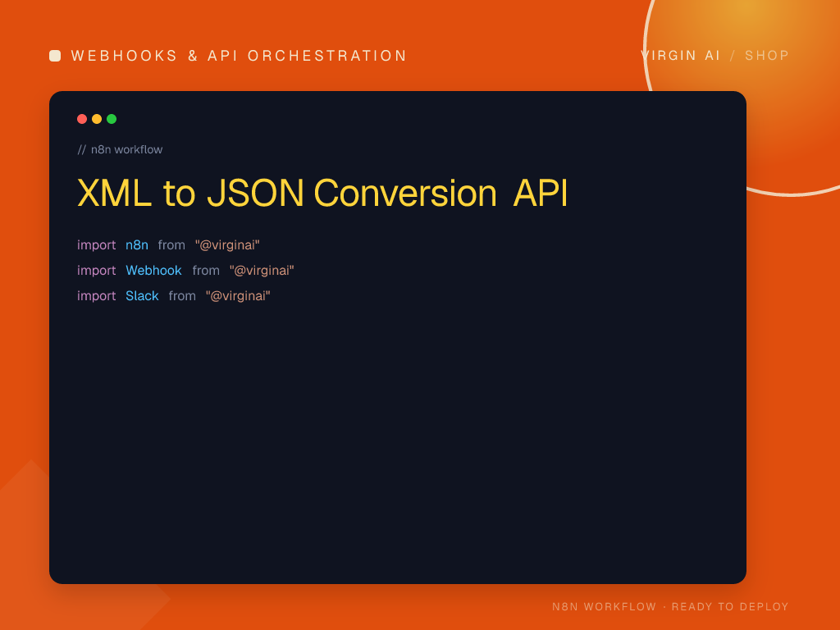Click the 'import' keyword before n8n

[x=97, y=244]
